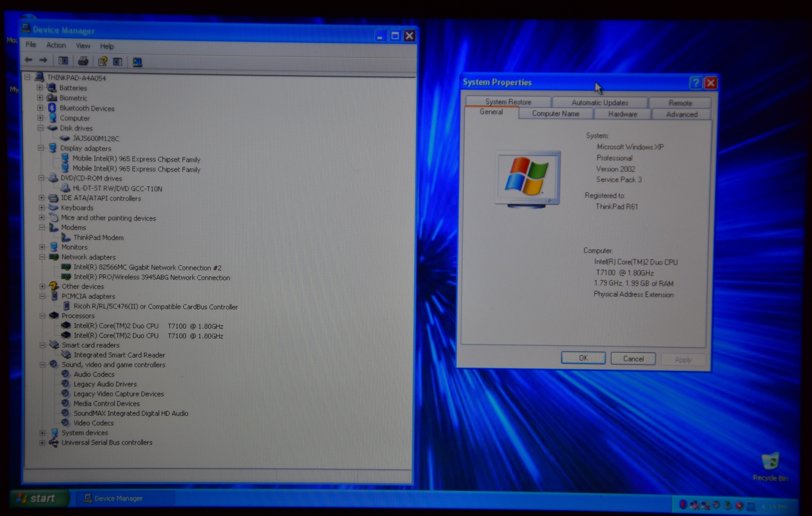812x516 pixels.
Task: Collapse the Network adapters category
Action: click(42, 257)
